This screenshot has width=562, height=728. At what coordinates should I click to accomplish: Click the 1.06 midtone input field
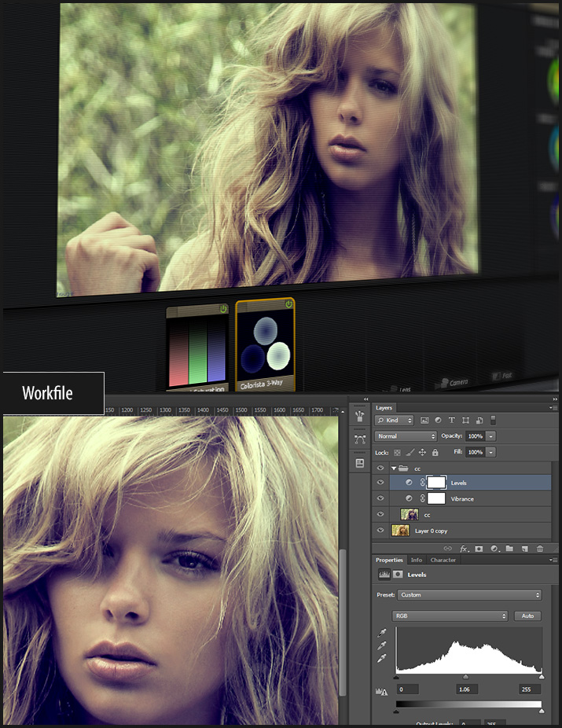(468, 689)
